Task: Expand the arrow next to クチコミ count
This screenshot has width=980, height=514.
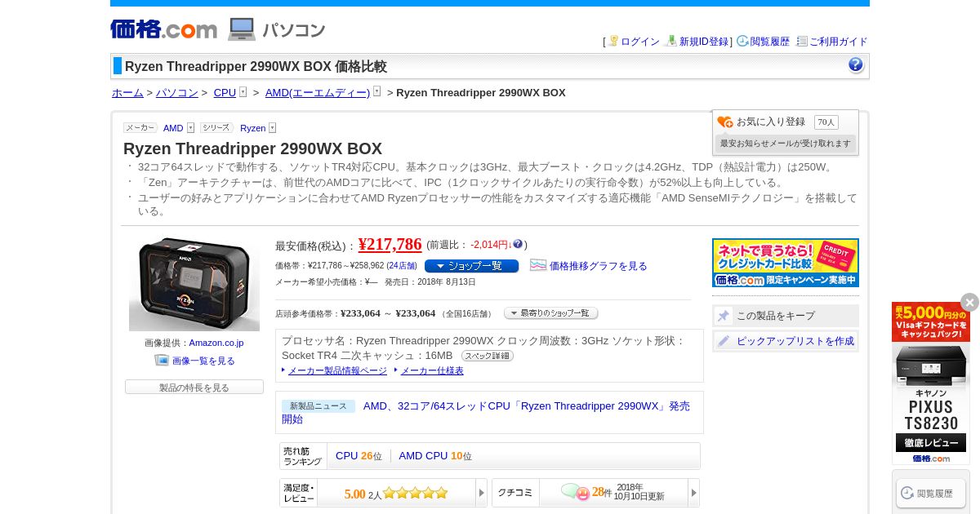Action: [694, 493]
